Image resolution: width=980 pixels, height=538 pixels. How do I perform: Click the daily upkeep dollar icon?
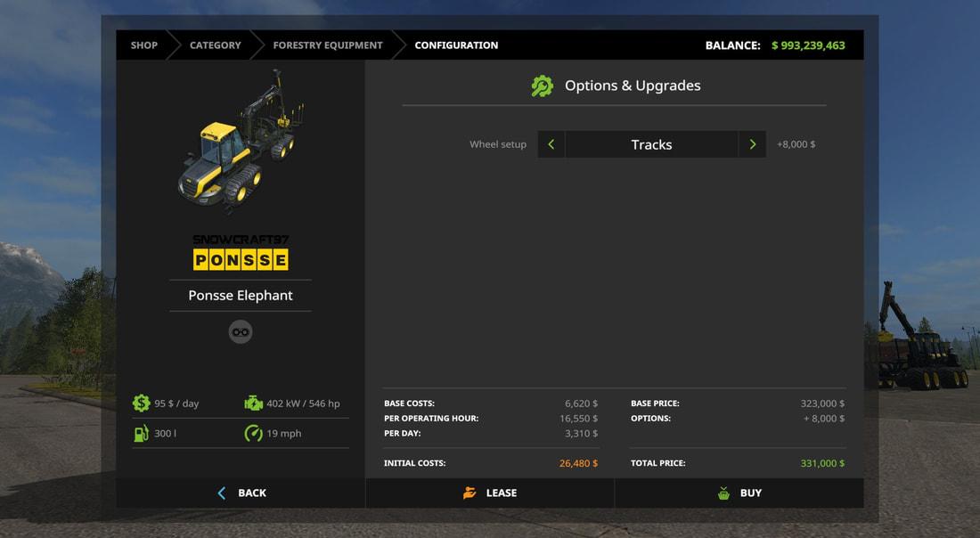click(141, 403)
